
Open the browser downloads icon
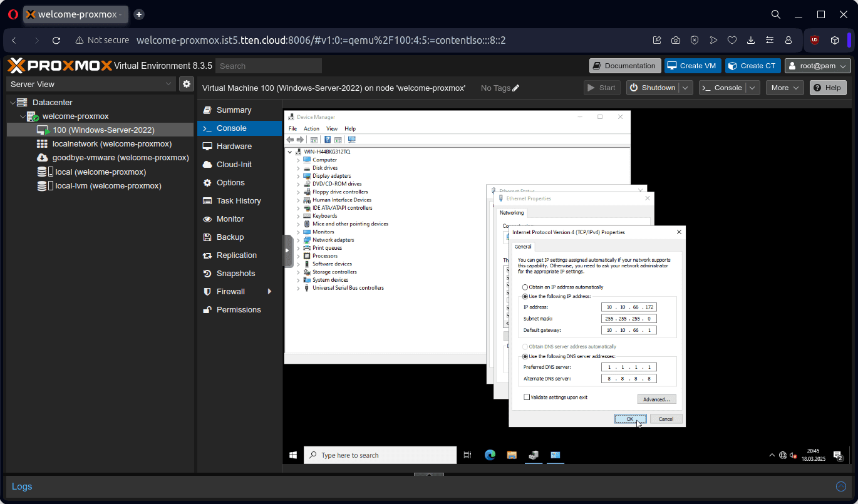click(751, 40)
